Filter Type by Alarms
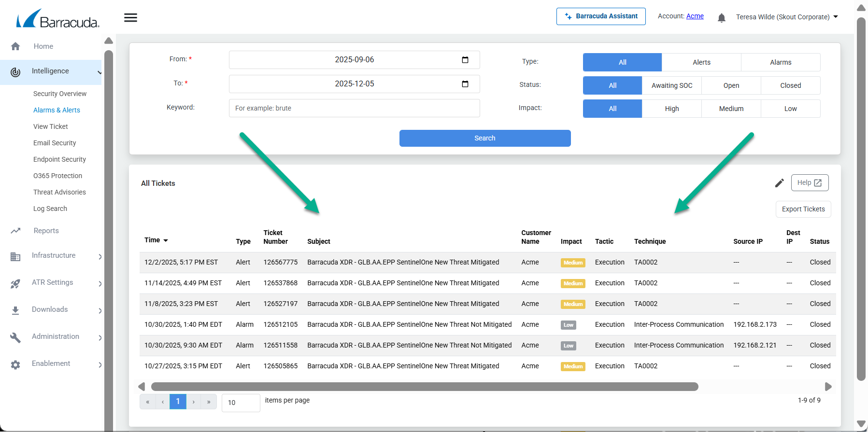Image resolution: width=868 pixels, height=432 pixels. pyautogui.click(x=780, y=62)
